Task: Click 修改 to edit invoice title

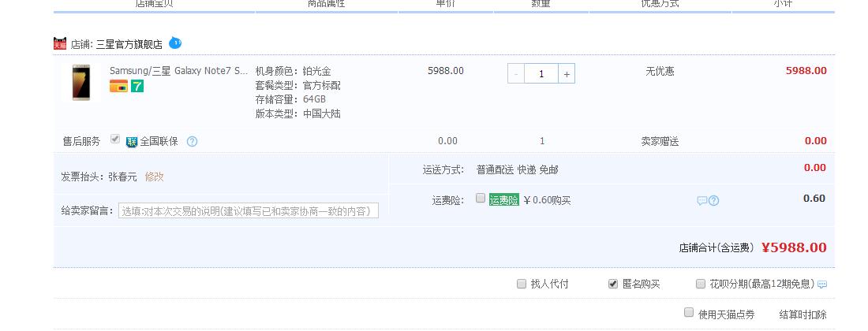Action: click(x=155, y=177)
